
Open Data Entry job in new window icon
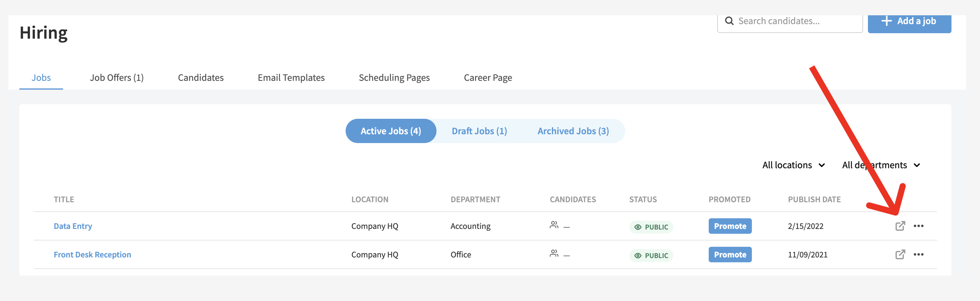pyautogui.click(x=900, y=226)
